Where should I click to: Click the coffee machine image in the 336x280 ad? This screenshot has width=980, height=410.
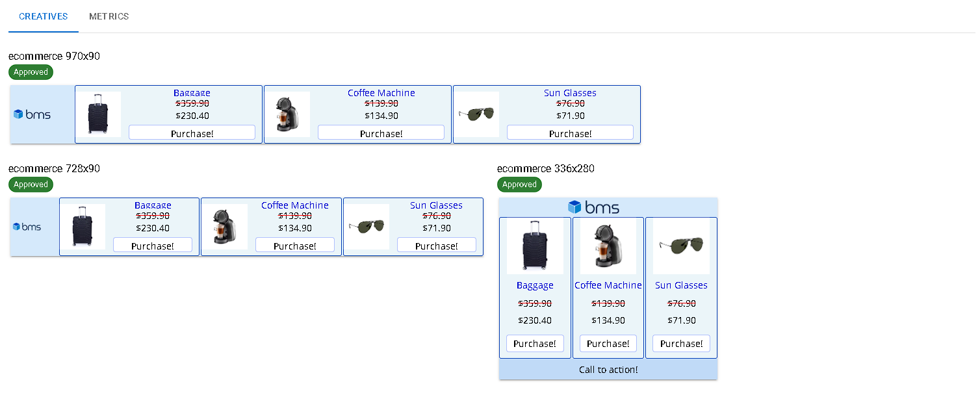click(608, 246)
